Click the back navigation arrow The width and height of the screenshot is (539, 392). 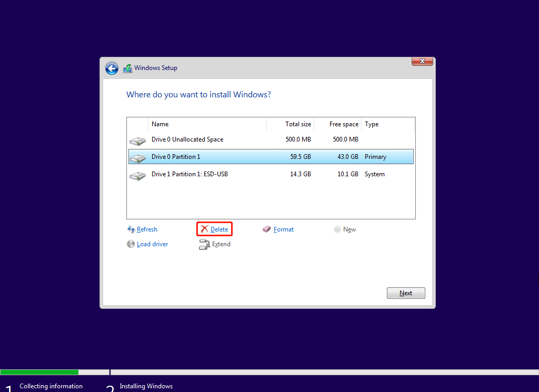click(x=112, y=68)
